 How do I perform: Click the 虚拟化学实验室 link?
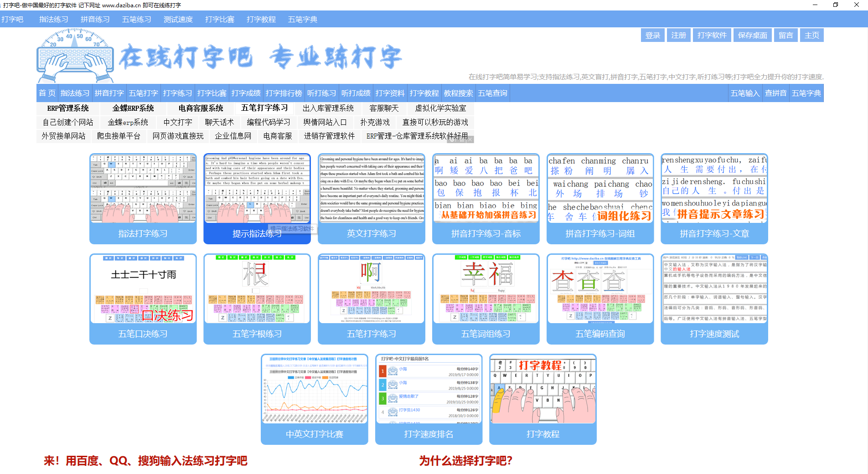pos(440,108)
